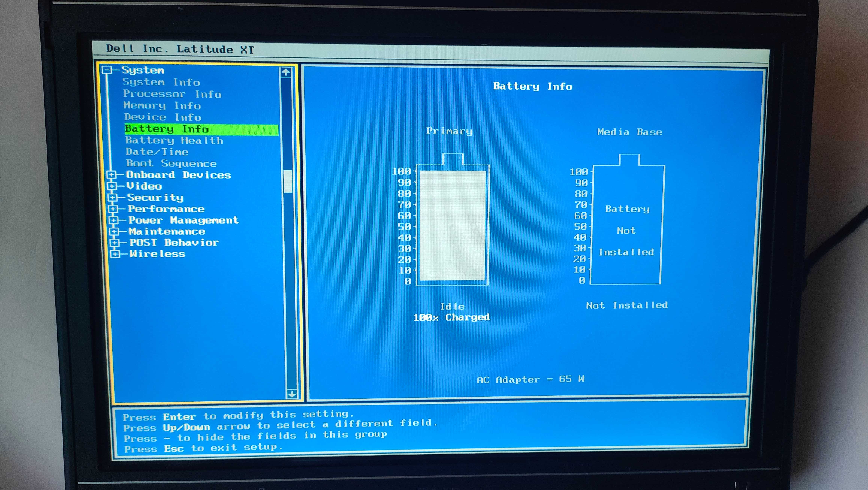868x490 pixels.
Task: Click the 100% Charged text
Action: pos(451,317)
